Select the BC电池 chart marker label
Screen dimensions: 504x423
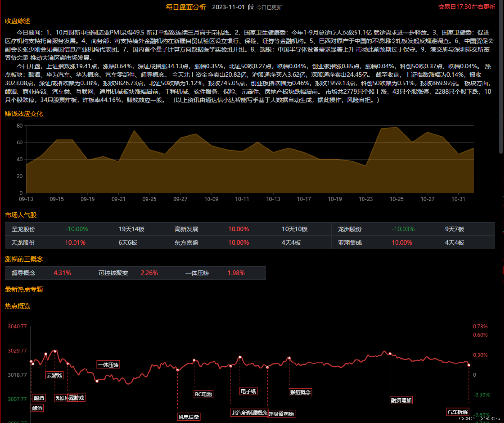pyautogui.click(x=203, y=394)
